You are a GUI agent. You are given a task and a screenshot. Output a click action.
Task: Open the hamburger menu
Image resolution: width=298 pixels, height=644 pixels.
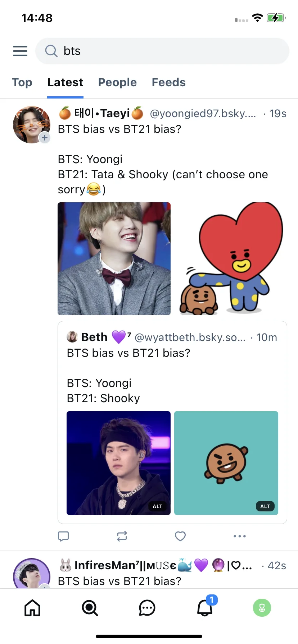click(x=20, y=51)
